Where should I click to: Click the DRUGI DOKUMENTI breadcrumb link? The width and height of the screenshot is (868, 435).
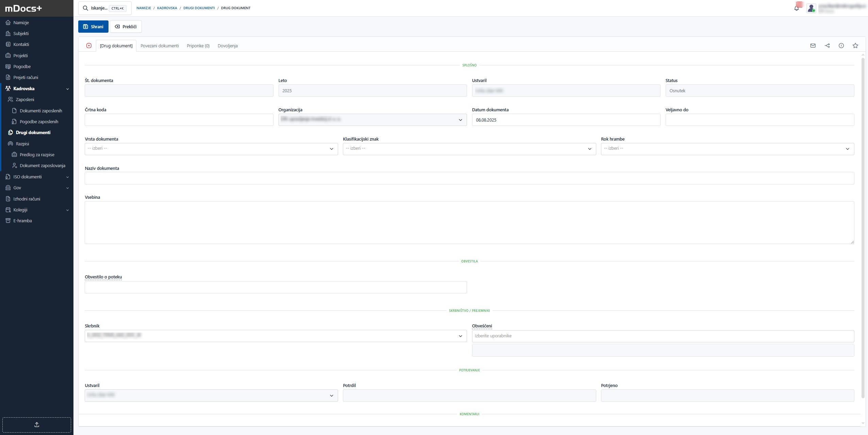(x=199, y=8)
